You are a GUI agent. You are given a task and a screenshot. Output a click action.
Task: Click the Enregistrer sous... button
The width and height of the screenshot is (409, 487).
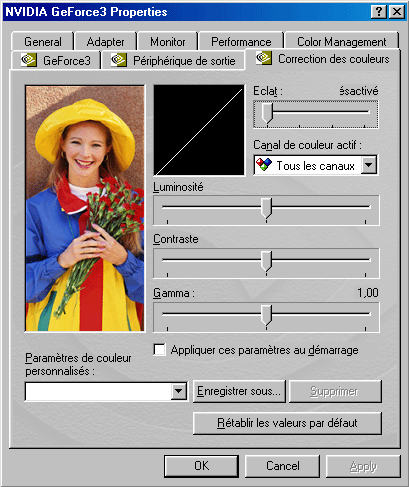[239, 391]
